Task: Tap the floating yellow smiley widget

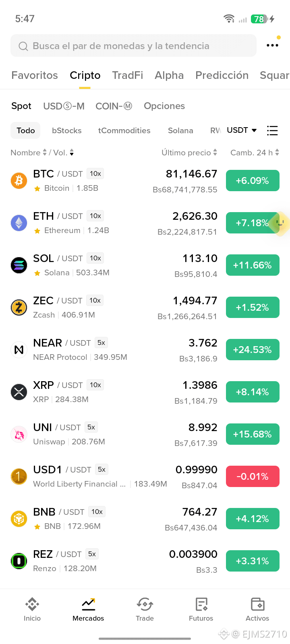Action: point(280,223)
